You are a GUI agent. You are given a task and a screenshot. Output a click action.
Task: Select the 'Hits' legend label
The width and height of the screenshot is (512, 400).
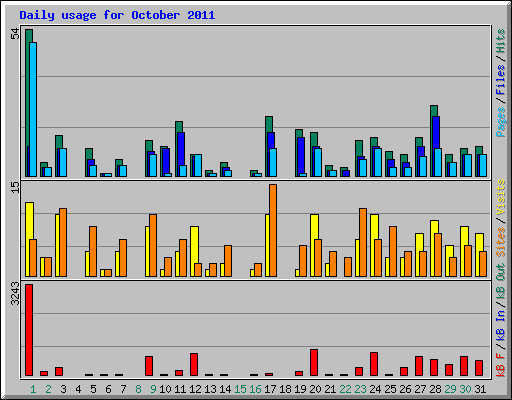pos(500,41)
